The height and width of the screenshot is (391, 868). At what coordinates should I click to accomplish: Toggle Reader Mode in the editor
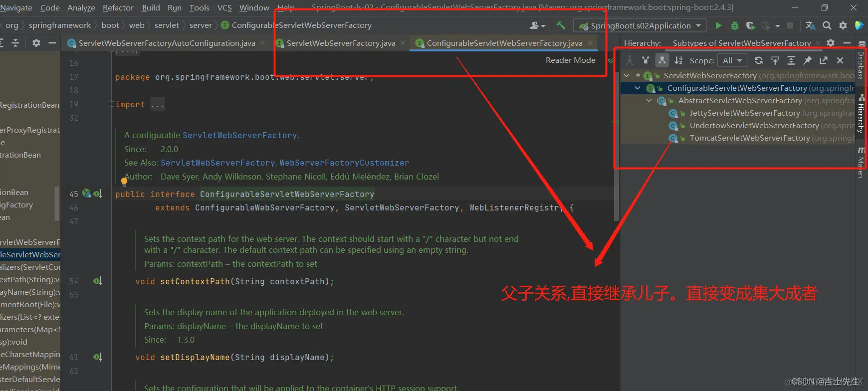(x=570, y=60)
